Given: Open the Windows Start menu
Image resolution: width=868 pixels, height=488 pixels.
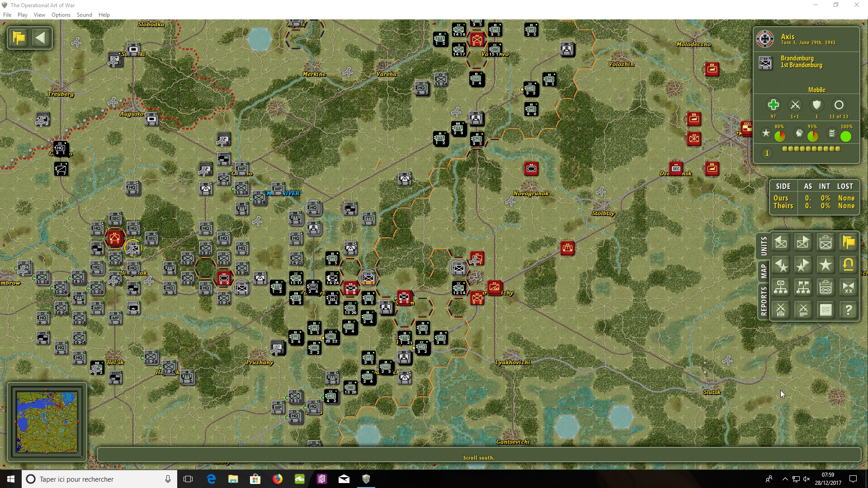Looking at the screenshot, I should 11,479.
